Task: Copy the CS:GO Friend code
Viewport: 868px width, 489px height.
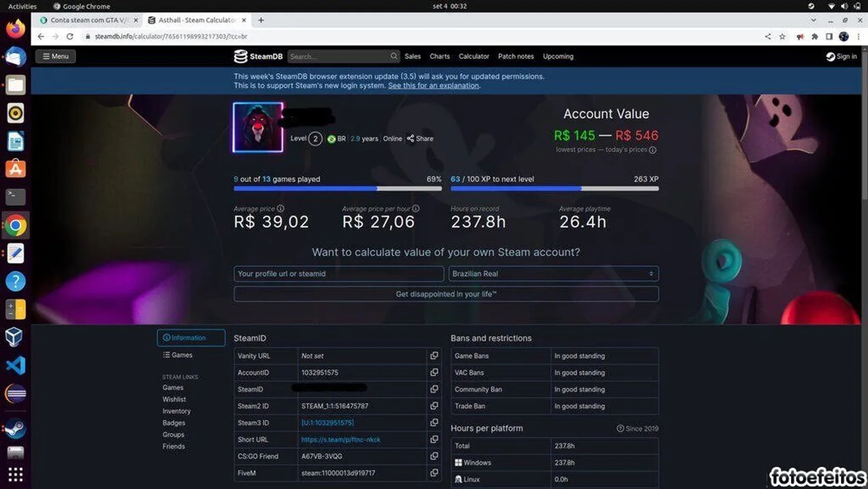Action: [x=434, y=456]
